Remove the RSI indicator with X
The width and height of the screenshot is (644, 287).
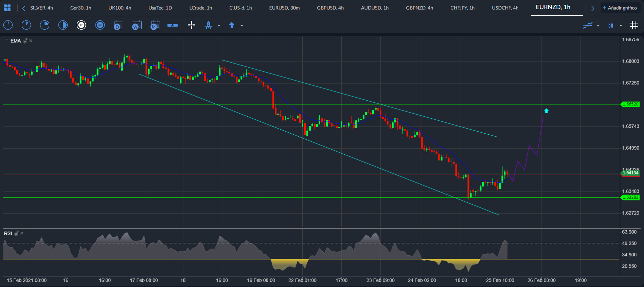point(22,233)
